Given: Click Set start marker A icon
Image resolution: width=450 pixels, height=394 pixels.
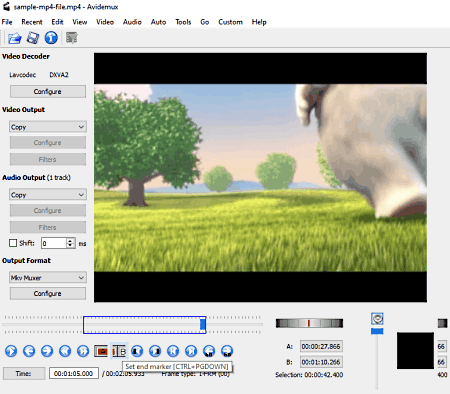Looking at the screenshot, I should [x=101, y=351].
